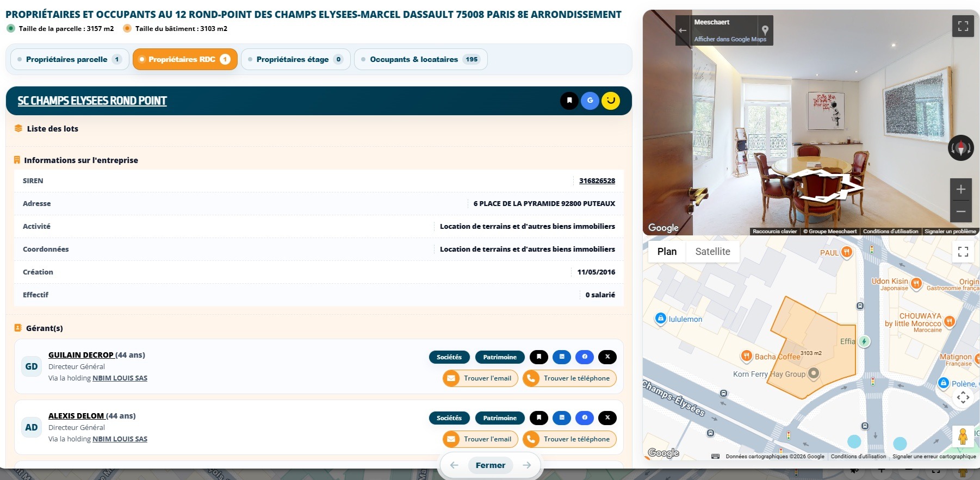980x480 pixels.
Task: Open the Google search icon for the company
Action: (x=590, y=101)
